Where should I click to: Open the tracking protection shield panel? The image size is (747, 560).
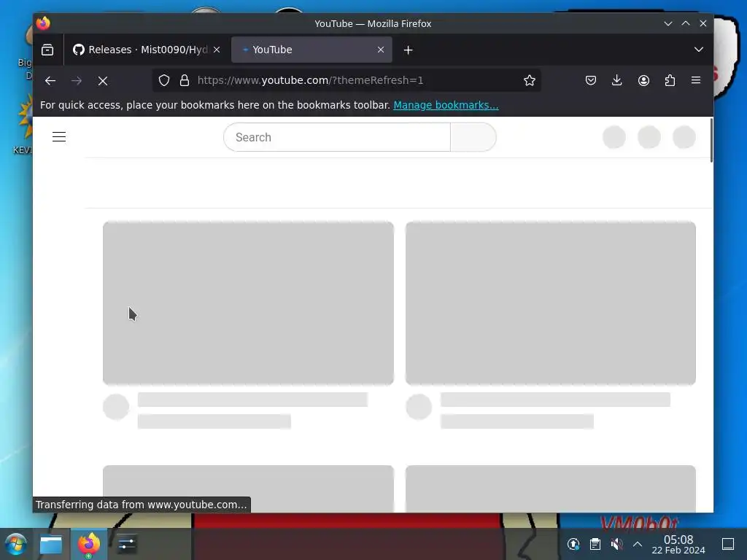tap(164, 80)
